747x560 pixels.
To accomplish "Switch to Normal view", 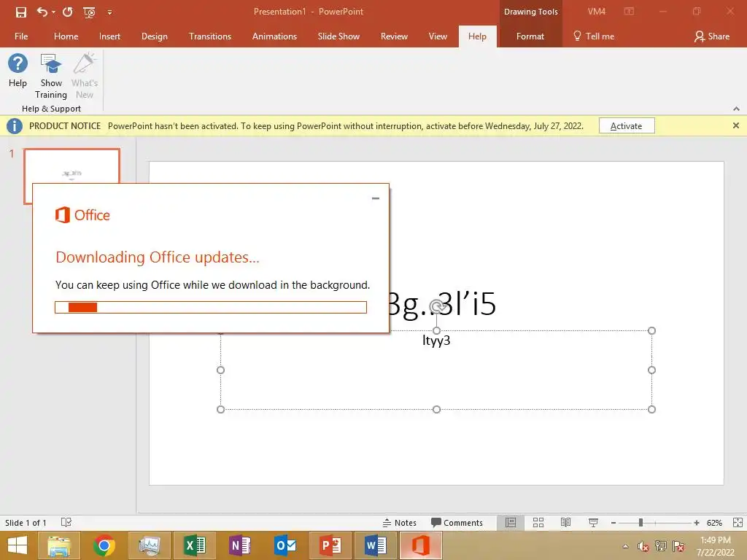I will click(x=511, y=522).
